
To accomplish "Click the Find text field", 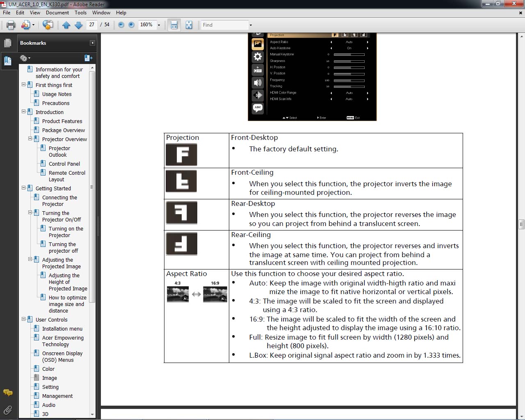I will 225,25.
